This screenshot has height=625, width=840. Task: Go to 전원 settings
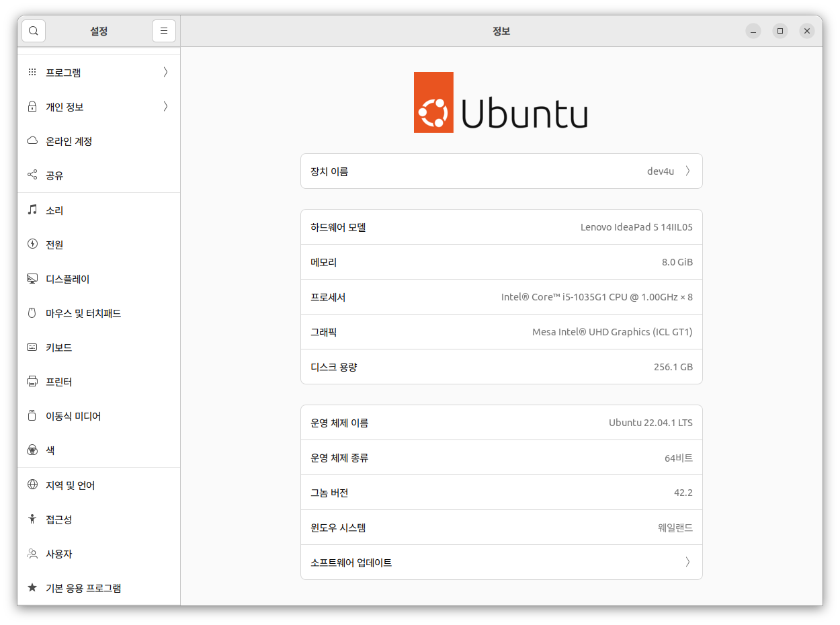point(99,244)
